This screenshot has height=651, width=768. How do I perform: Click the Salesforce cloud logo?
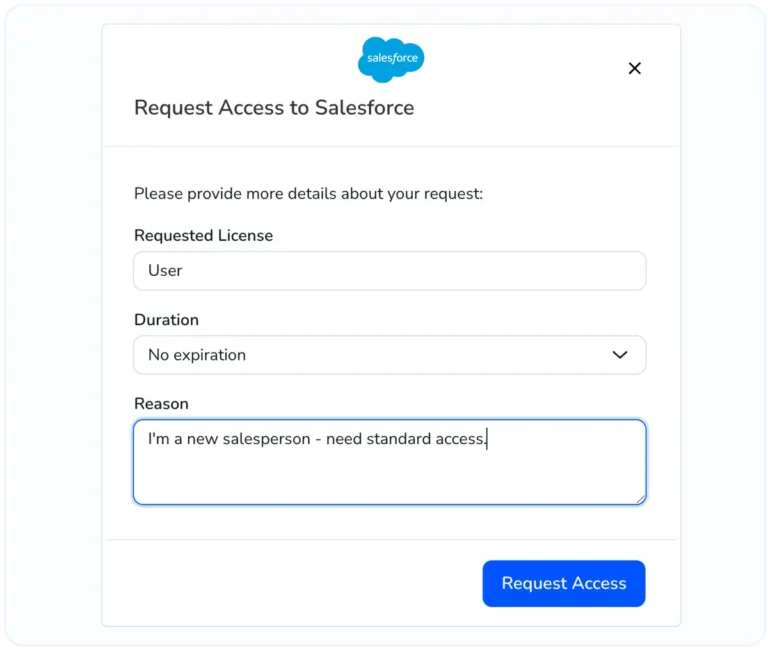point(391,59)
